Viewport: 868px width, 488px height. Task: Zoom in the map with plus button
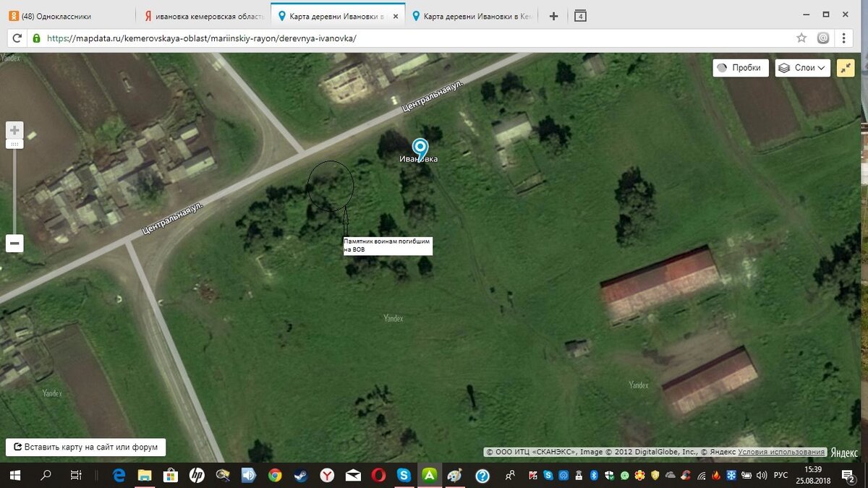[x=14, y=131]
